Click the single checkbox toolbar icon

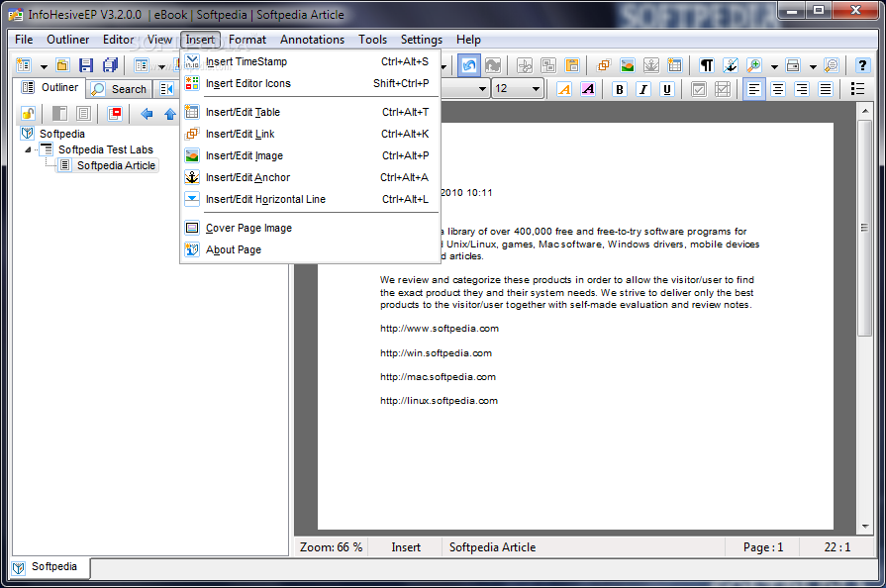tap(698, 89)
